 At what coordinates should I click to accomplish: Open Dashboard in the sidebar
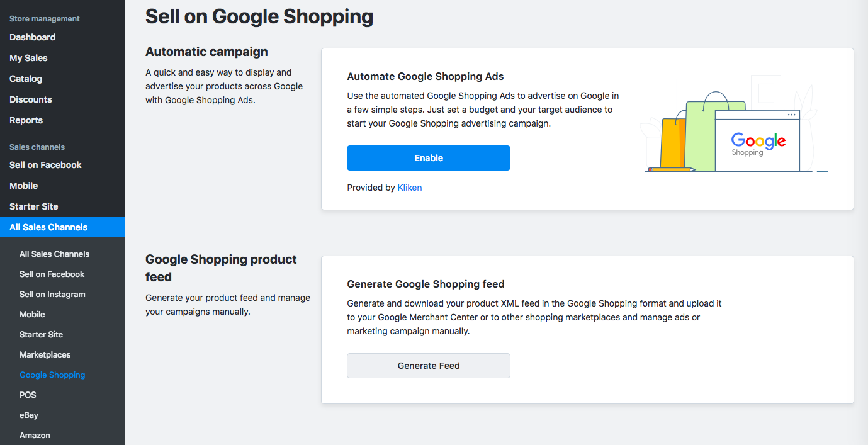point(33,37)
